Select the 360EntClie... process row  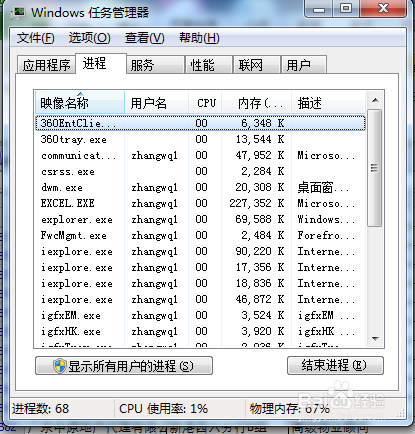[x=200, y=123]
